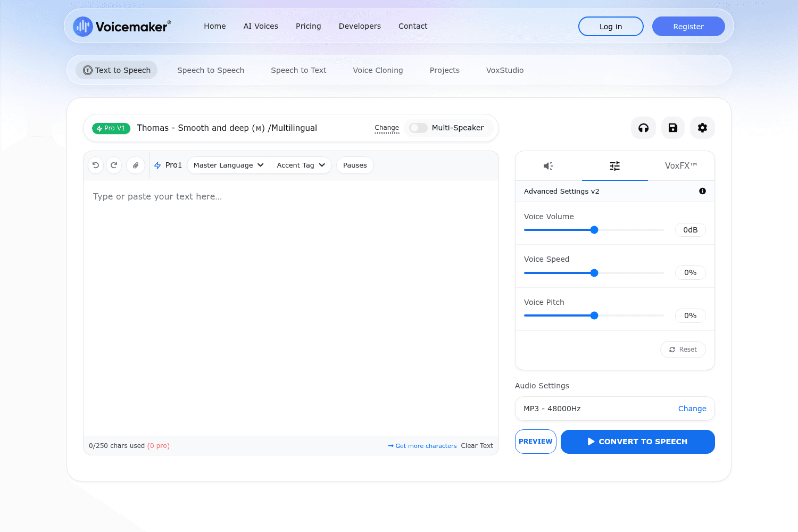Open the headphones listen icon
Viewport: 798px width, 532px height.
(643, 128)
